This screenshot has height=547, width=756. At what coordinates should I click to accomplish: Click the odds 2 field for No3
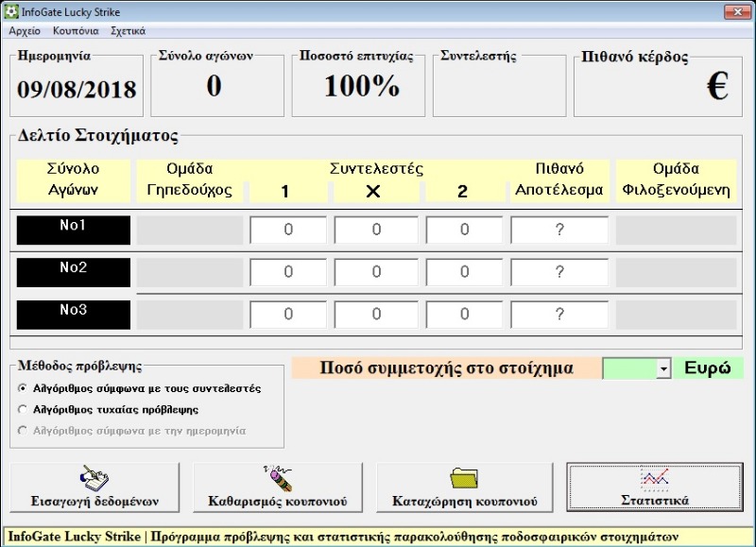click(463, 314)
